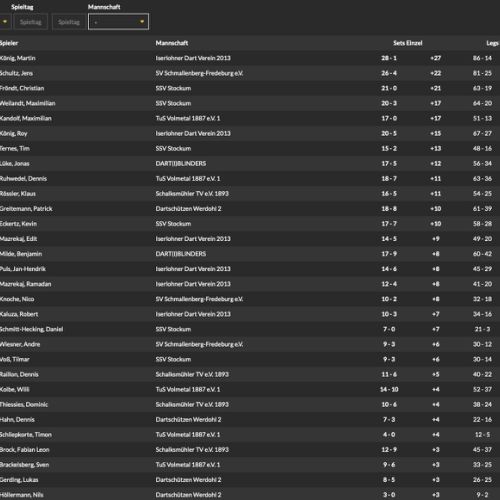Sort by the Legs column header
Image resolution: width=500 pixels, height=500 pixels.
pos(492,43)
